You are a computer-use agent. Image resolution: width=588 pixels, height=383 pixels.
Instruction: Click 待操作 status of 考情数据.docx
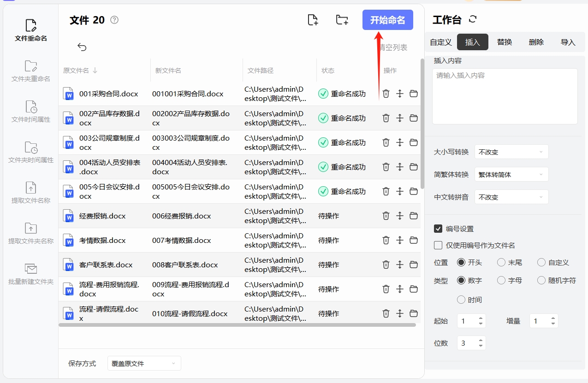(x=329, y=240)
